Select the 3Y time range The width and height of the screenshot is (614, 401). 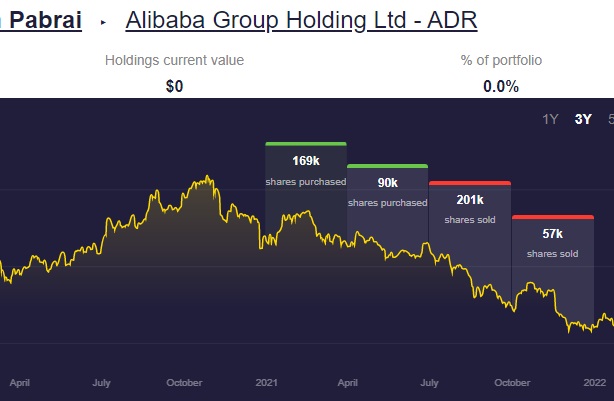[x=583, y=120]
